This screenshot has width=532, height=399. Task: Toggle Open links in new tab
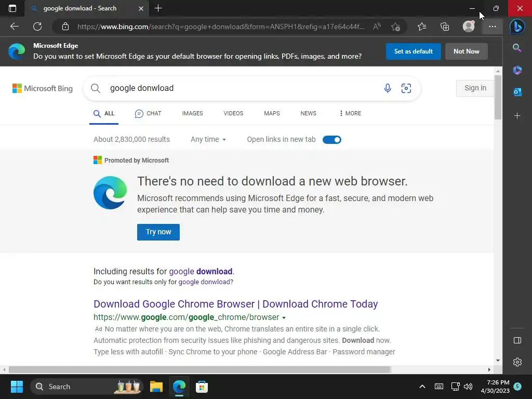[332, 139]
